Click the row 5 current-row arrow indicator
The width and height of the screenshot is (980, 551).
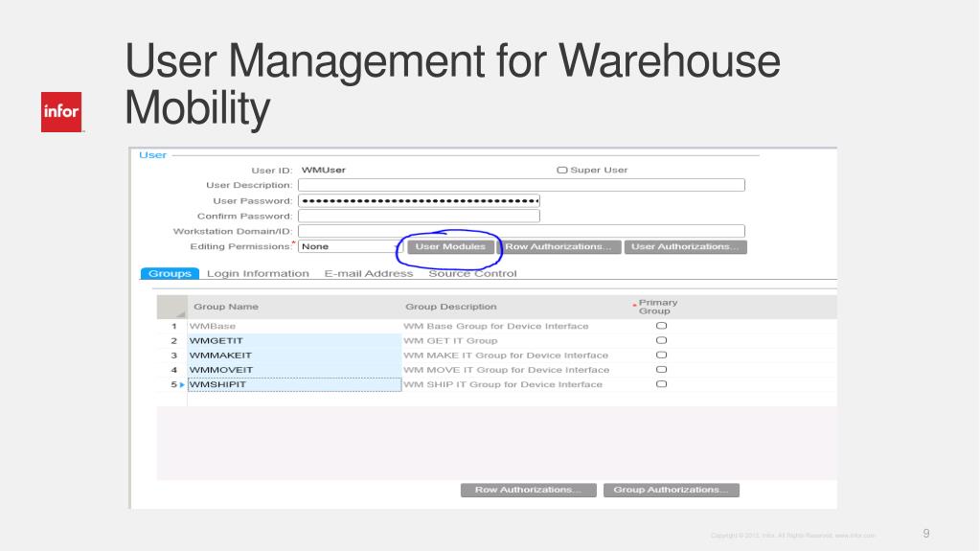[183, 384]
